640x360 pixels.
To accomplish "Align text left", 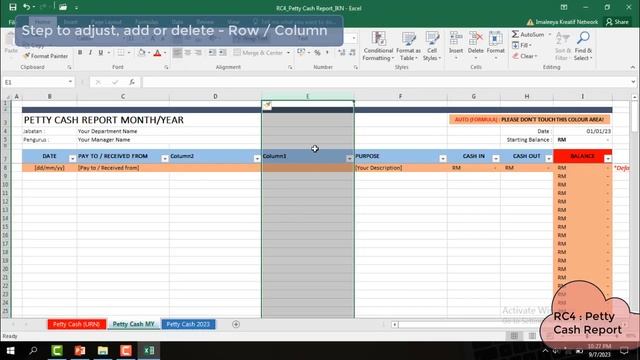I will point(178,53).
